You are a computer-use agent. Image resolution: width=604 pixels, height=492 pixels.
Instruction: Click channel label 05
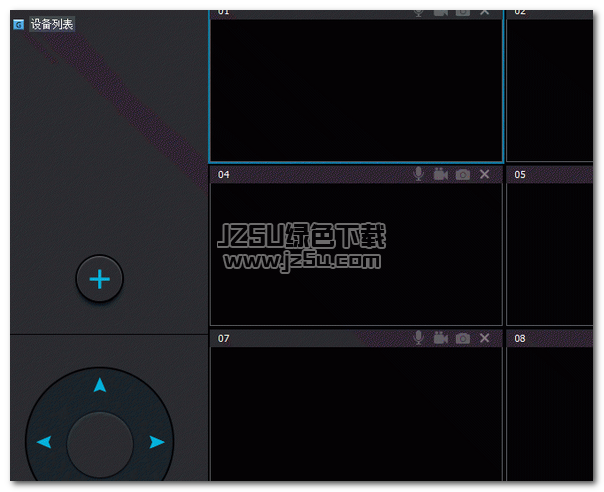click(x=520, y=175)
